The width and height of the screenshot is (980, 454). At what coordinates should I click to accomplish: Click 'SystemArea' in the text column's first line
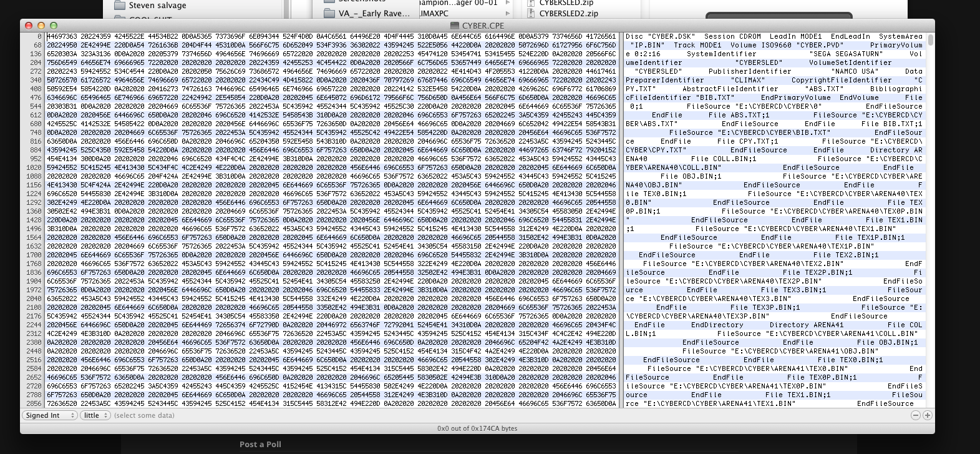900,37
